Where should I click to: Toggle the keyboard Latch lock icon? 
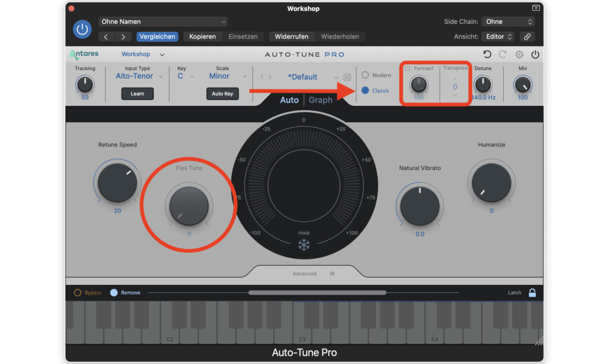click(532, 293)
